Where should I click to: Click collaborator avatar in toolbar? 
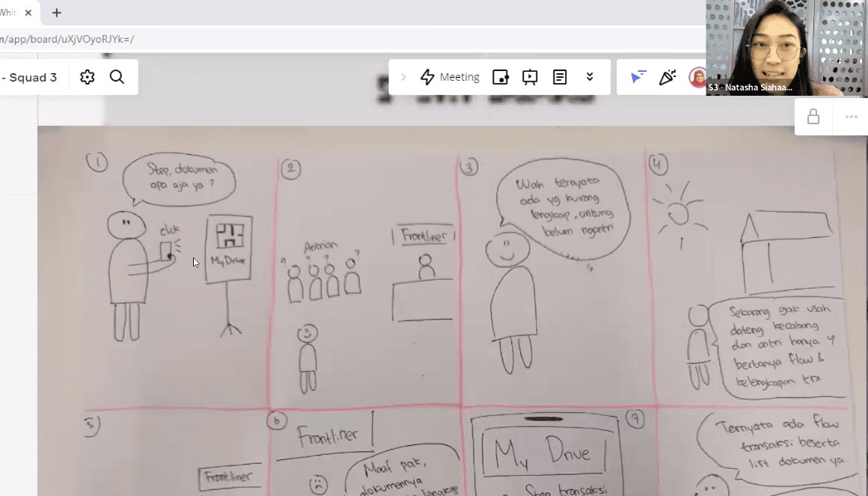point(697,78)
